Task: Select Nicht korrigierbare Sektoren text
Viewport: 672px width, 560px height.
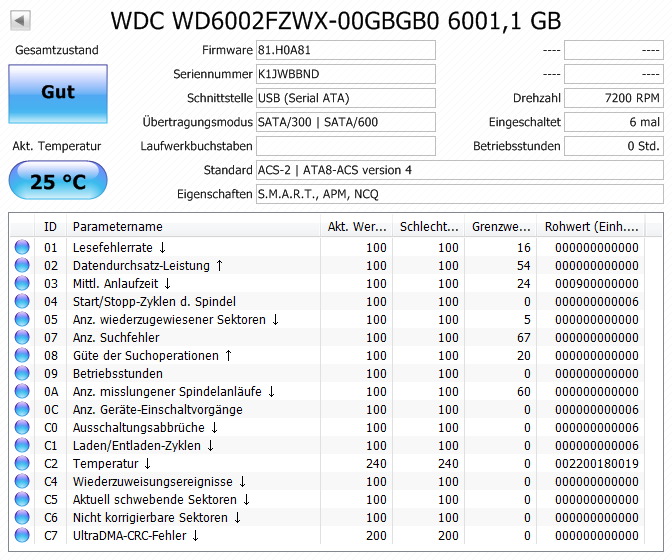Action: [157, 518]
